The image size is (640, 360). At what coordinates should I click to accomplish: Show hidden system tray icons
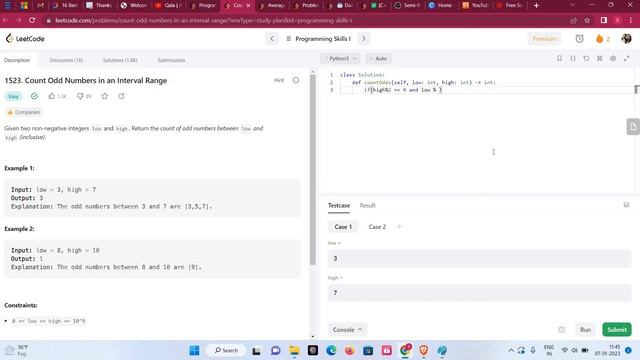point(511,350)
